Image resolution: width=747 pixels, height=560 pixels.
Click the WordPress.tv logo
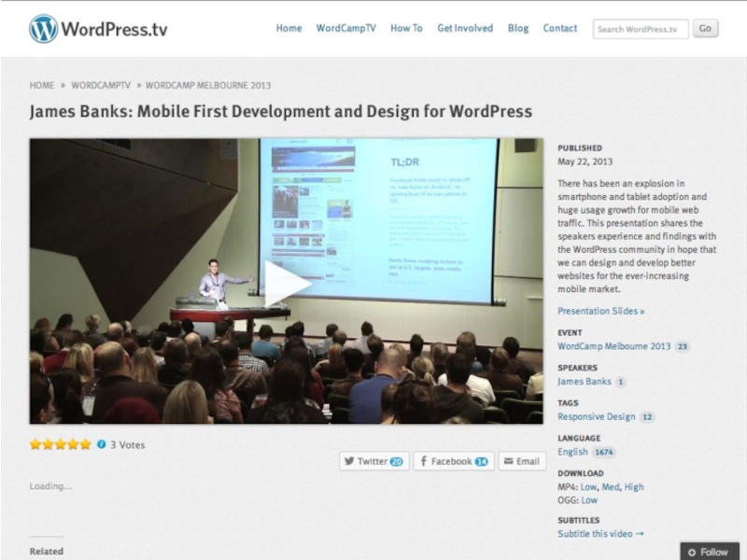pos(98,29)
